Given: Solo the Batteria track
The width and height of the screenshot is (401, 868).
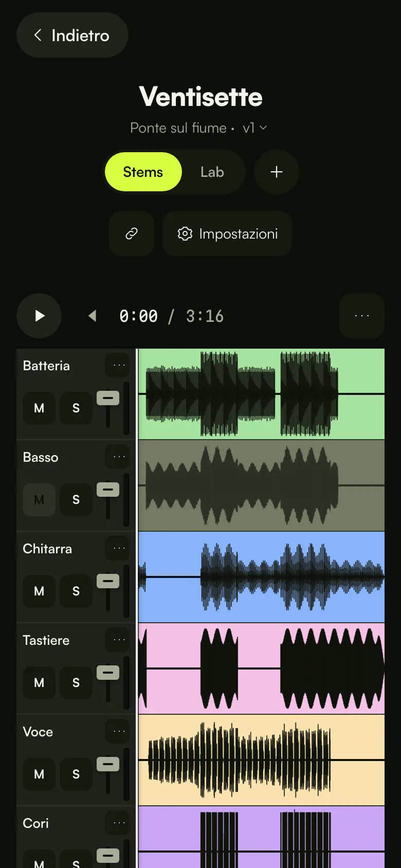Looking at the screenshot, I should click(x=76, y=408).
